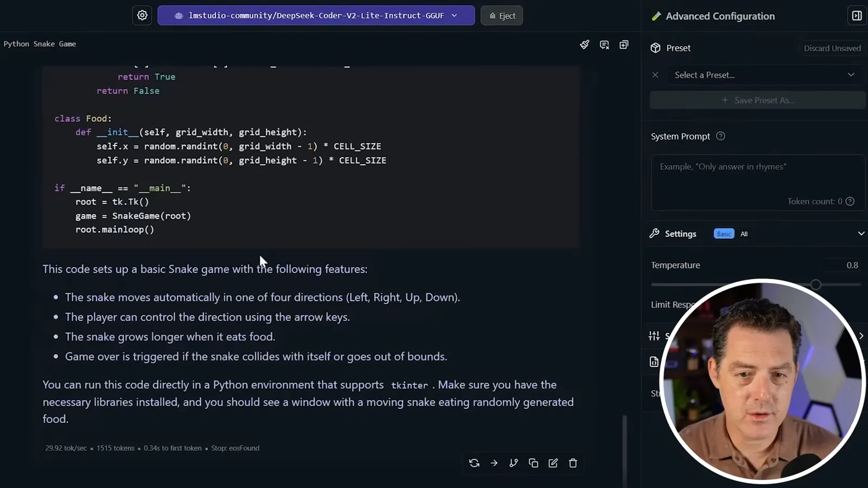Screen dimensions: 868x488
Task: Toggle the Advanced Configuration side panel icon
Action: (x=857, y=16)
